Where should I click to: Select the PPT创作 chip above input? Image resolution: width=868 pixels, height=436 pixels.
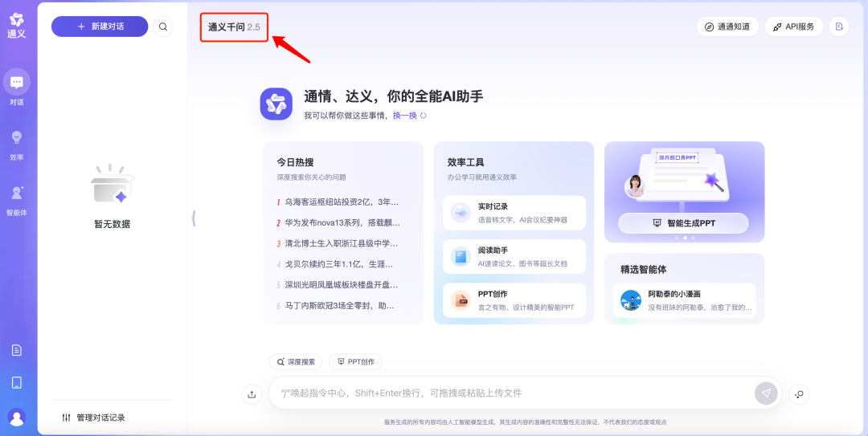[355, 362]
